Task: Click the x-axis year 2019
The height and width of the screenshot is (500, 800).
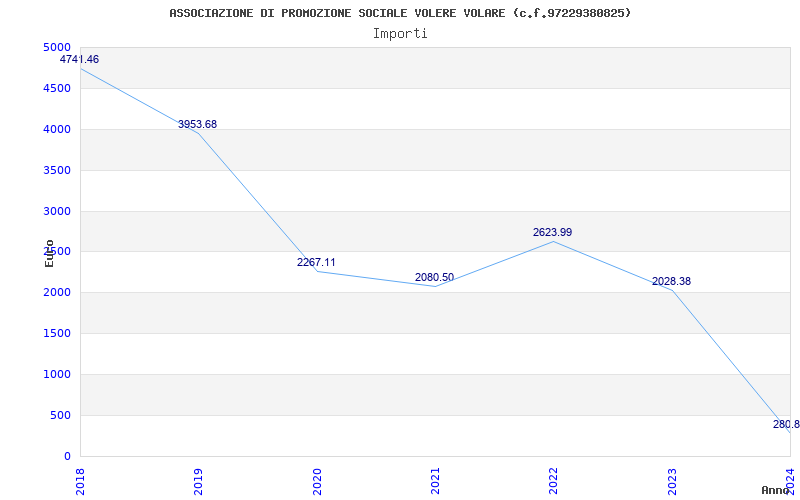Action: pyautogui.click(x=198, y=482)
